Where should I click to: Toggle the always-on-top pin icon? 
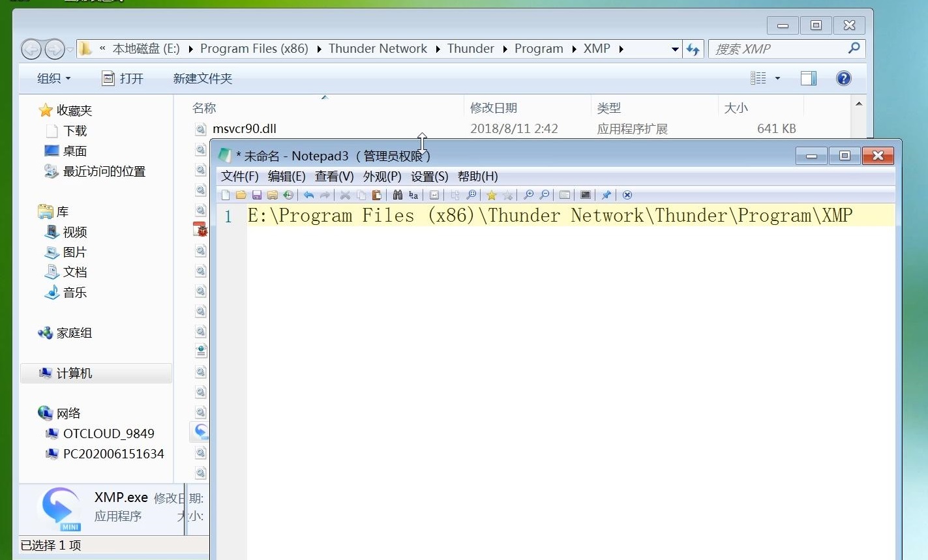tap(606, 195)
